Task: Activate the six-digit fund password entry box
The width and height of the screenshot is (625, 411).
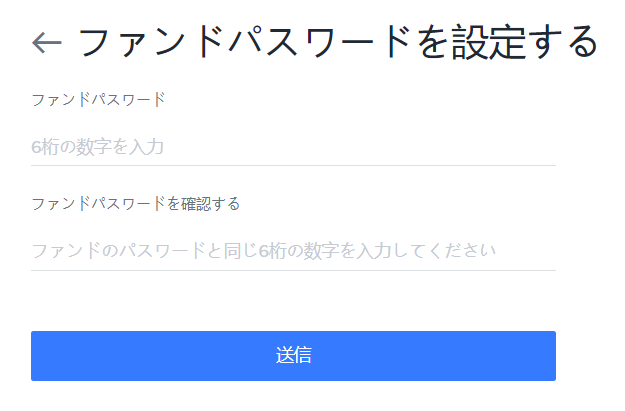Action: click(293, 147)
